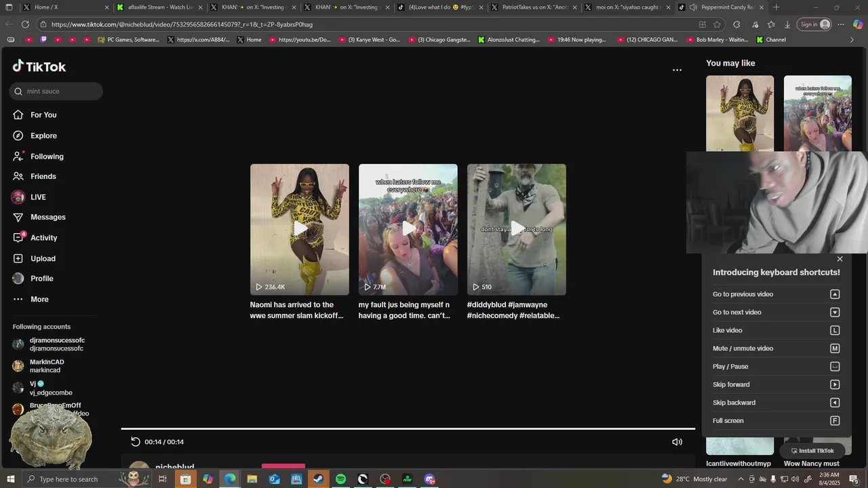Play the Naomi summer slam center video
This screenshot has height=488, width=868.
click(x=300, y=229)
